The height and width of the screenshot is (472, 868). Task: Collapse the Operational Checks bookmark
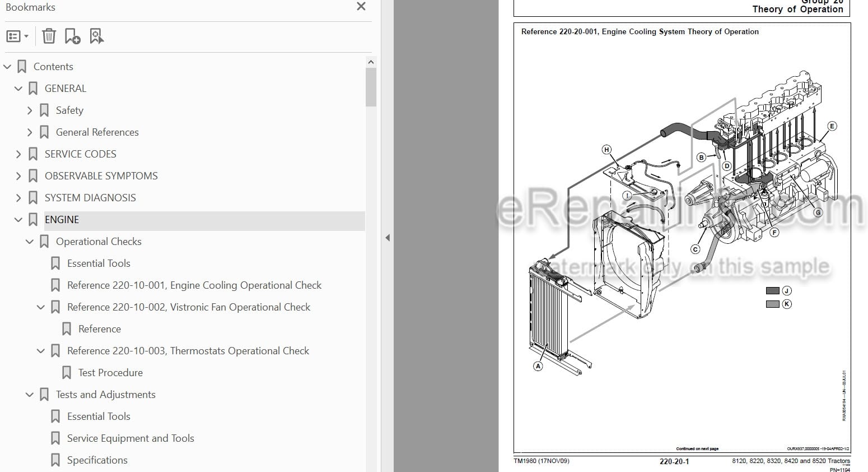pyautogui.click(x=30, y=242)
